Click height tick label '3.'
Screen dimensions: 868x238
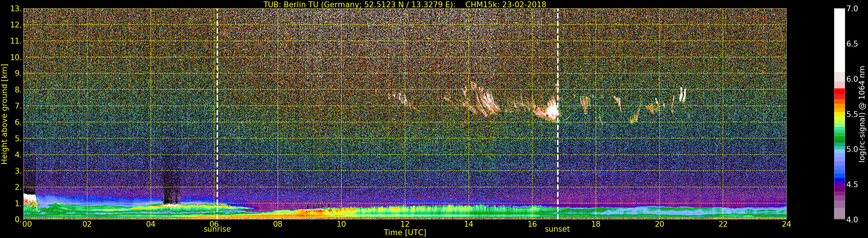coord(18,171)
